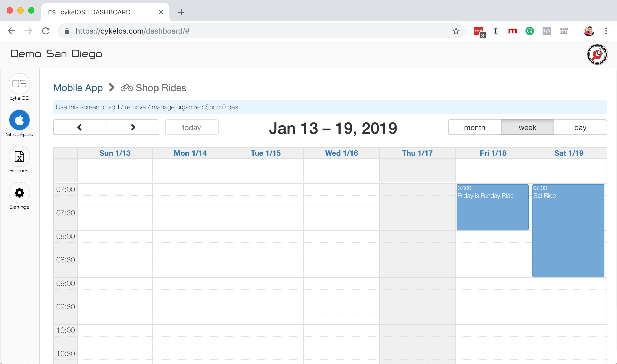This screenshot has height=364, width=617.
Task: Switch calendar to month view
Action: click(x=475, y=127)
